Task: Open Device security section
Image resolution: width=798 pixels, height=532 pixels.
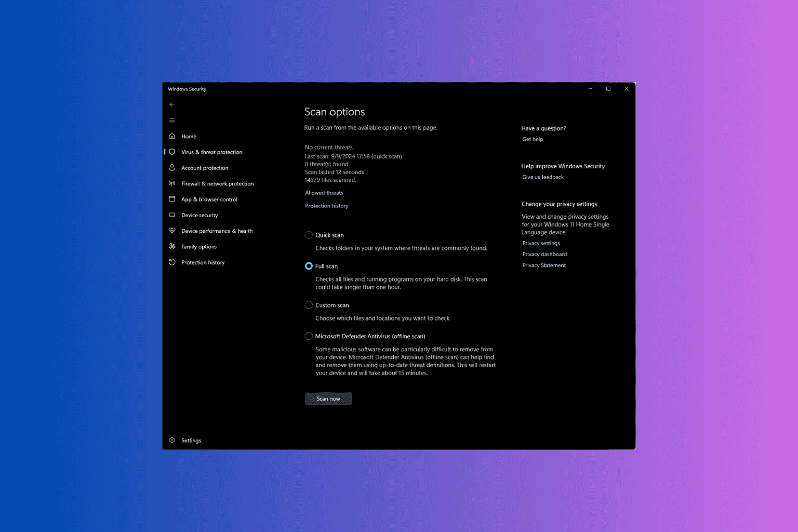Action: pyautogui.click(x=199, y=215)
